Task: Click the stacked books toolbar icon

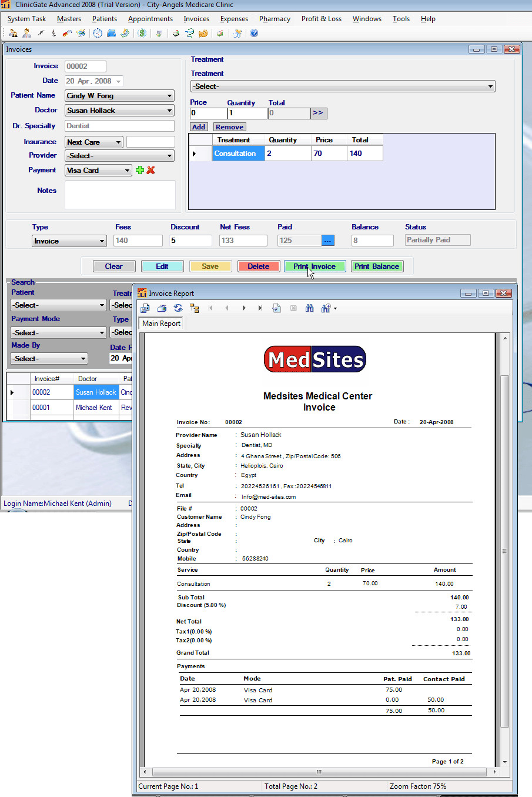Action: coord(176,33)
